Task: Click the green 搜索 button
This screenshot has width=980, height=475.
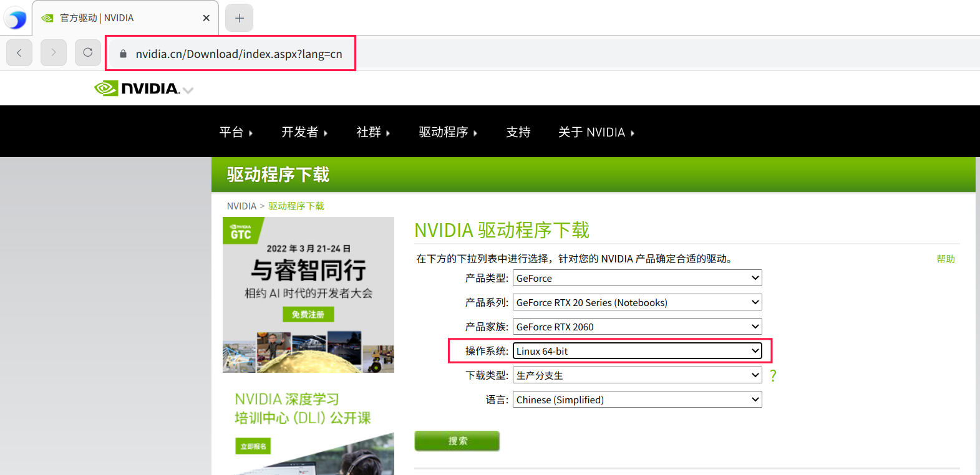Action: pyautogui.click(x=457, y=441)
